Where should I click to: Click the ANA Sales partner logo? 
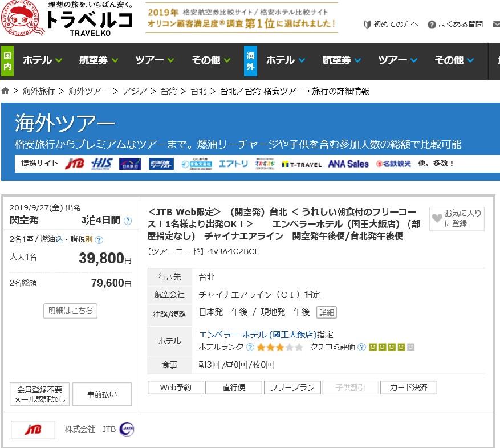(348, 164)
